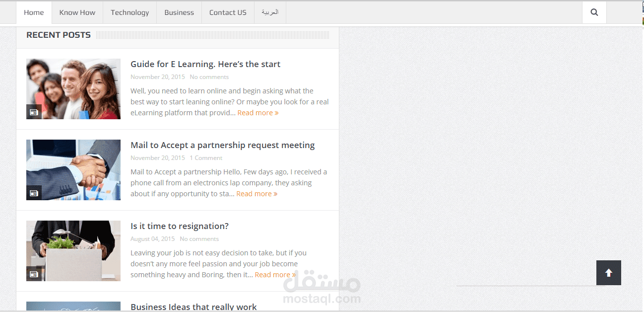The image size is (644, 312).
Task: Click the 'RECENT POSTS' heading
Action: pos(59,35)
